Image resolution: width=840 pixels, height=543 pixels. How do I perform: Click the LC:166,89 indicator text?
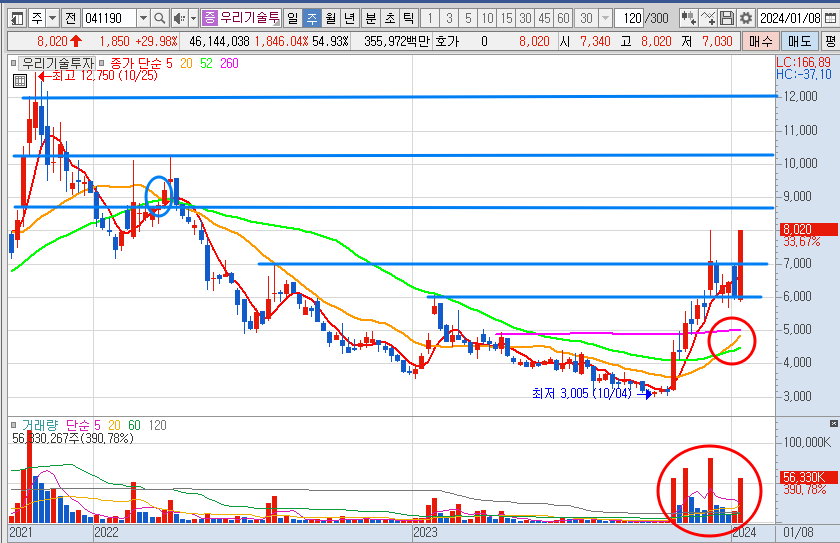click(803, 62)
